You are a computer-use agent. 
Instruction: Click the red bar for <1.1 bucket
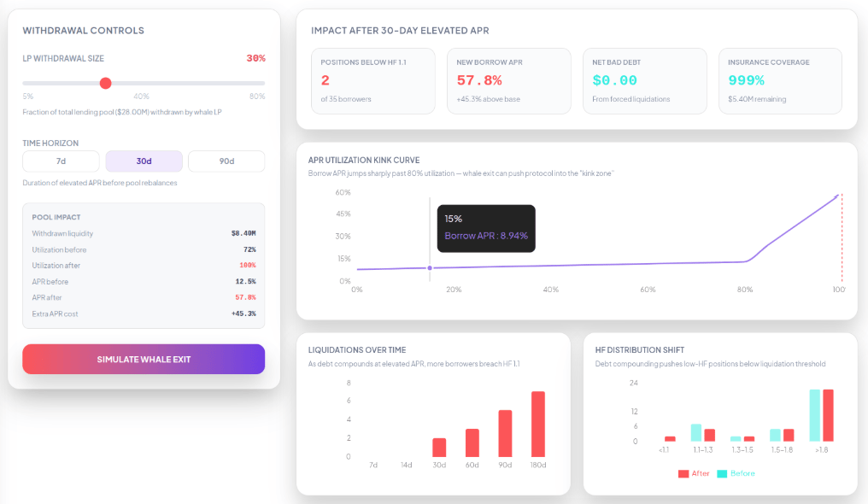(x=670, y=439)
